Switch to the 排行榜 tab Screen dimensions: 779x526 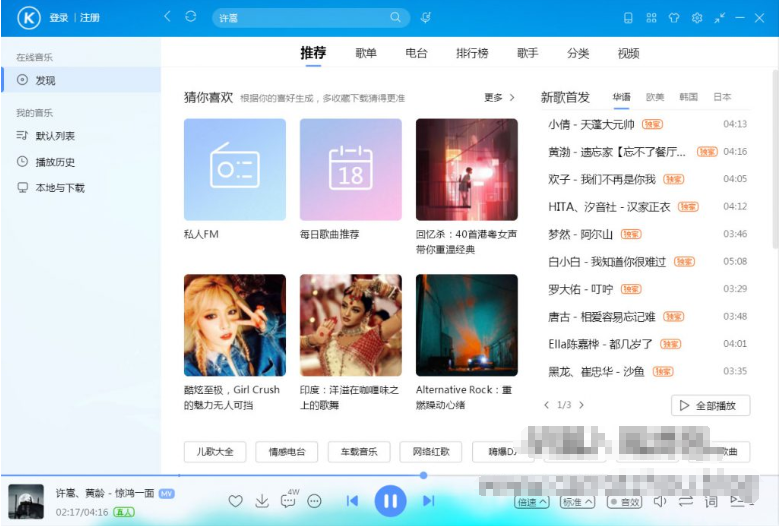(x=471, y=53)
